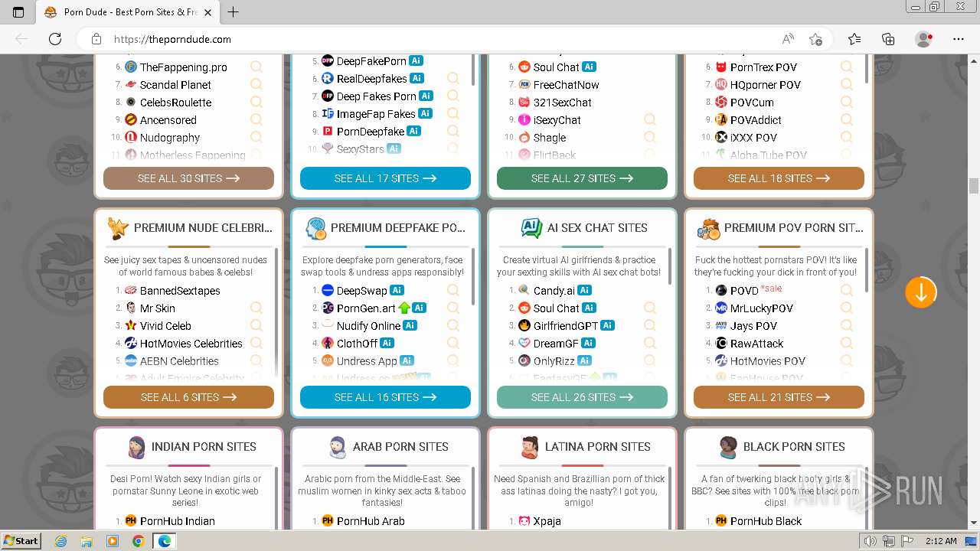The image size is (980, 551).
Task: Open the HotMovies POV link
Action: (x=768, y=361)
